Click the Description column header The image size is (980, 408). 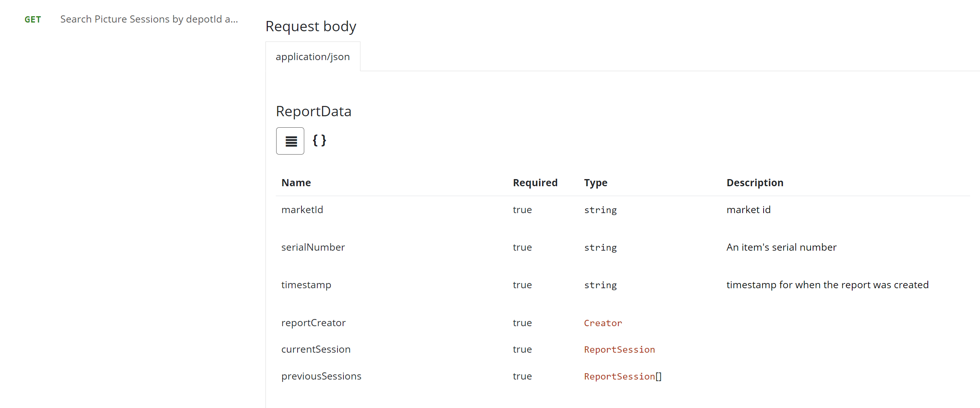coord(754,183)
